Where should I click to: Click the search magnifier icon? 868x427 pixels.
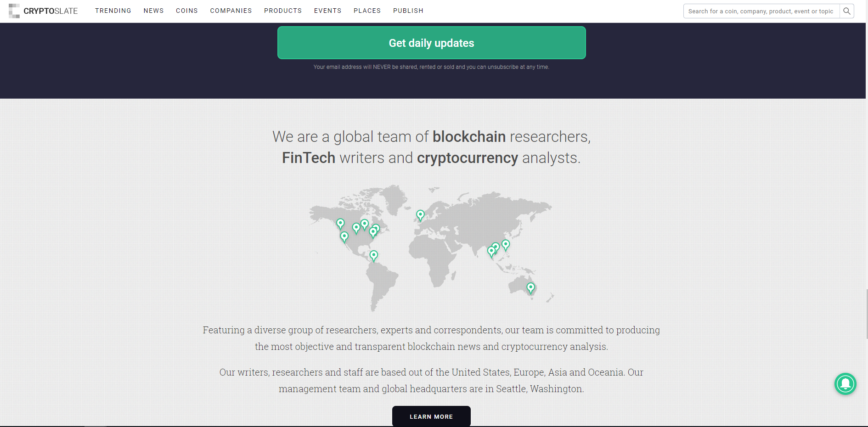click(x=847, y=11)
